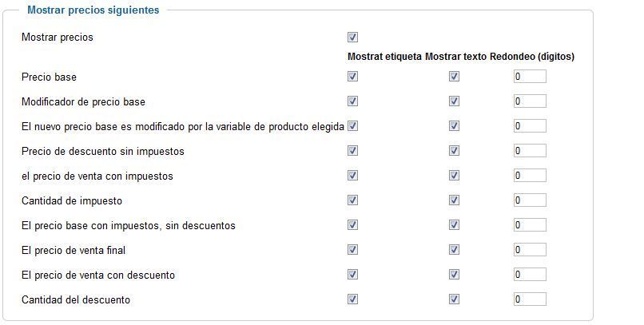
Task: Click Redondeo field for Cantidad de impuesto
Action: click(530, 200)
